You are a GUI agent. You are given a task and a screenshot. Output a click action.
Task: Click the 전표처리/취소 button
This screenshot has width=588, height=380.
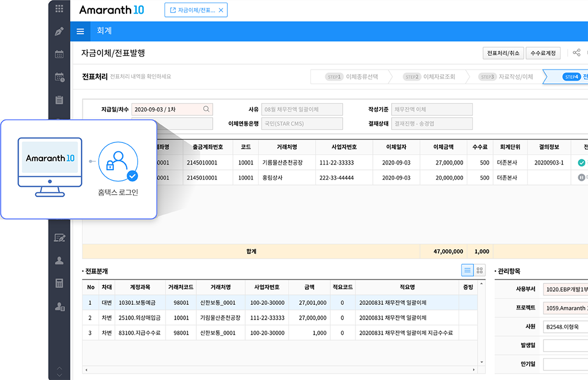503,53
